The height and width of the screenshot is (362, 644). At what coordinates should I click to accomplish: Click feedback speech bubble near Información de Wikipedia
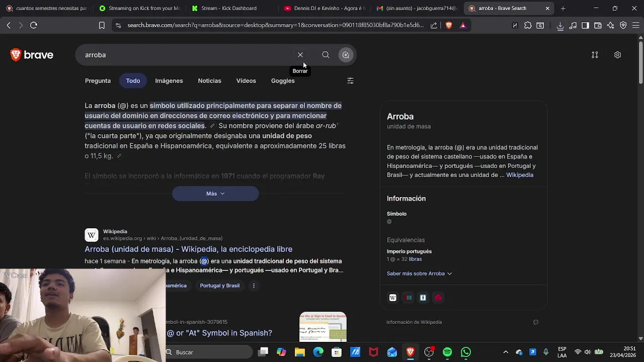coord(536,322)
